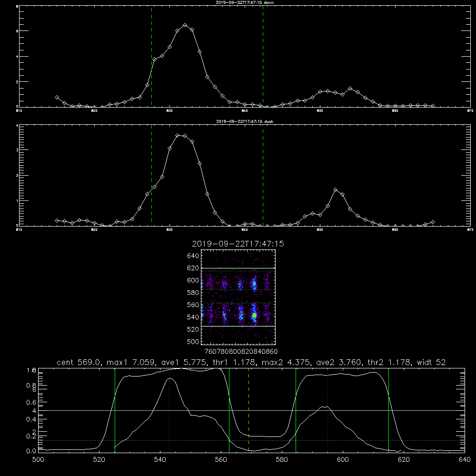The image size is (476, 476).
Task: Click the green vertical line near 525 in the bottom plot
Action: click(115, 410)
